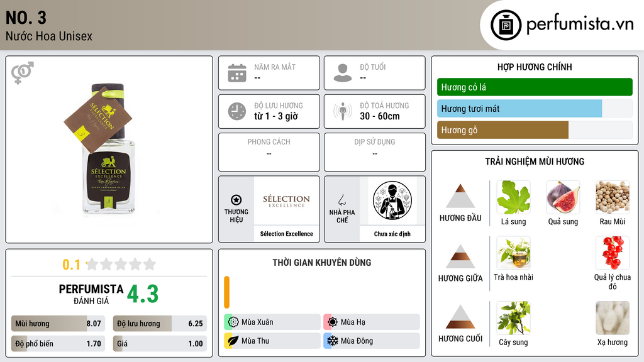Click the Rau Mùi coriander seeds image

613,197
